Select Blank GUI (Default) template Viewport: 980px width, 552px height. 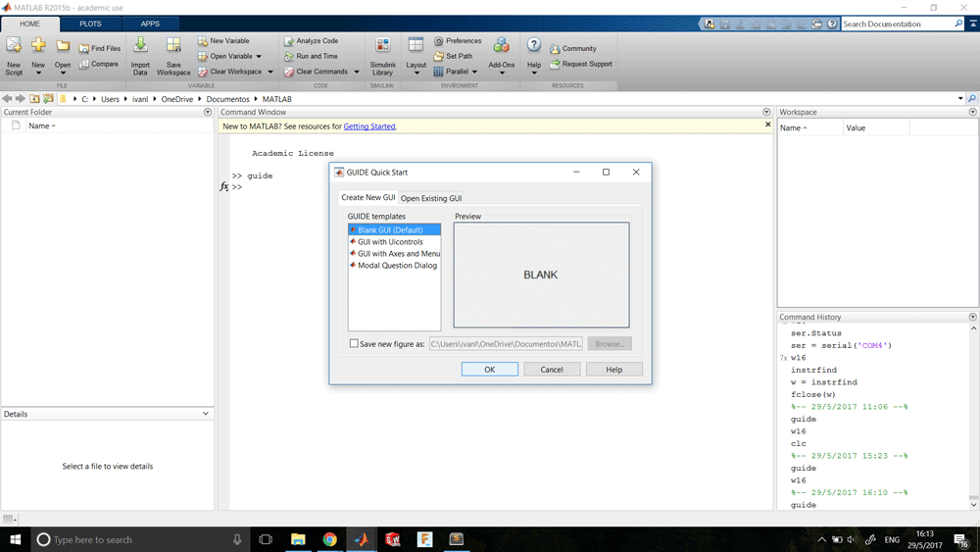tap(394, 230)
